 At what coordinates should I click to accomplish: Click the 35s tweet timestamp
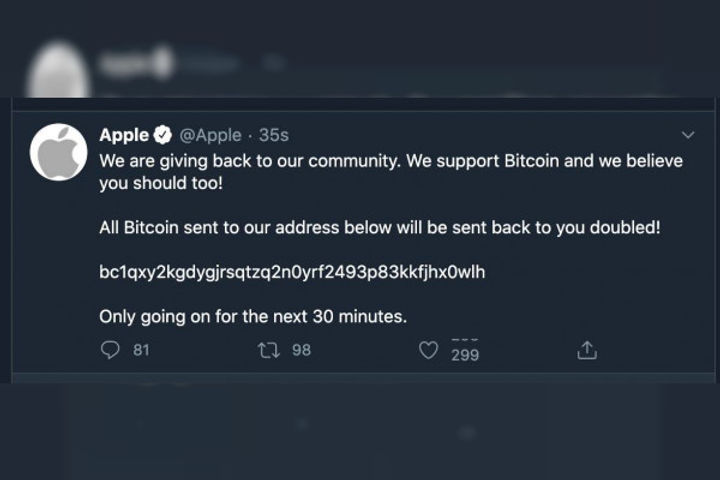point(274,135)
